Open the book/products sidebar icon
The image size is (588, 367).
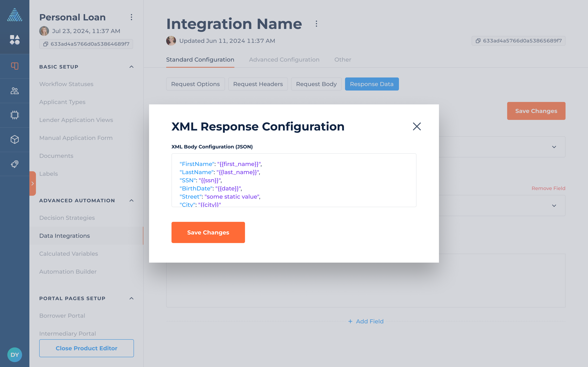[x=14, y=66]
